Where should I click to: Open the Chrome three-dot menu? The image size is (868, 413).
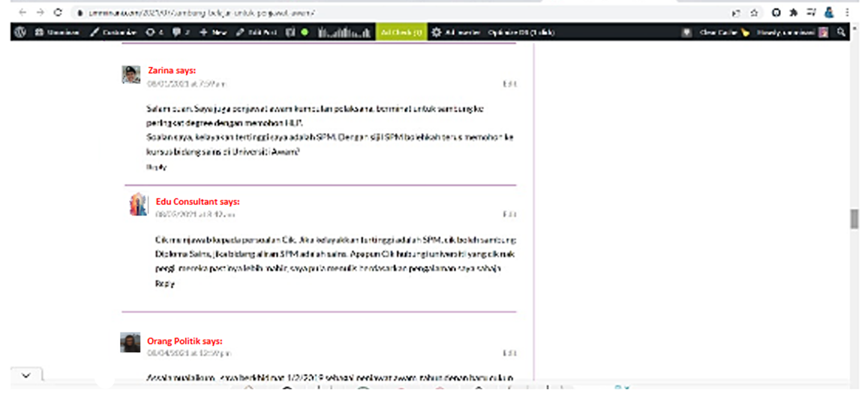click(x=848, y=13)
